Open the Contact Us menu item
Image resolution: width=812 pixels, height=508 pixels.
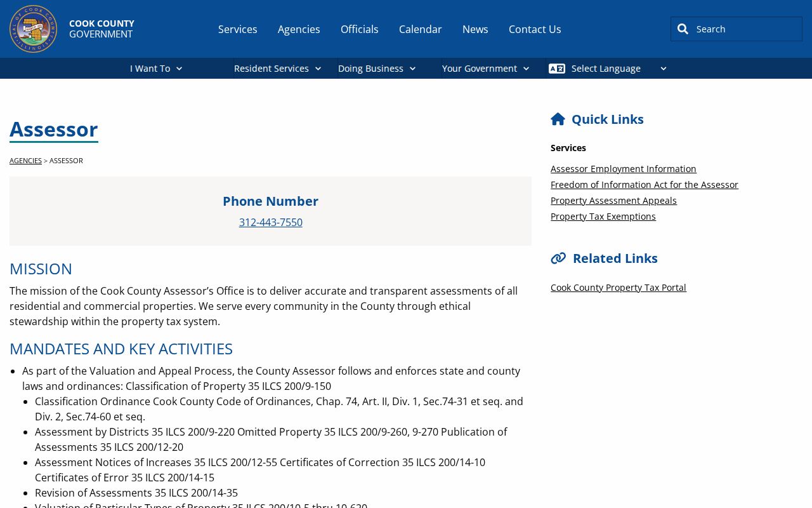coord(535,29)
